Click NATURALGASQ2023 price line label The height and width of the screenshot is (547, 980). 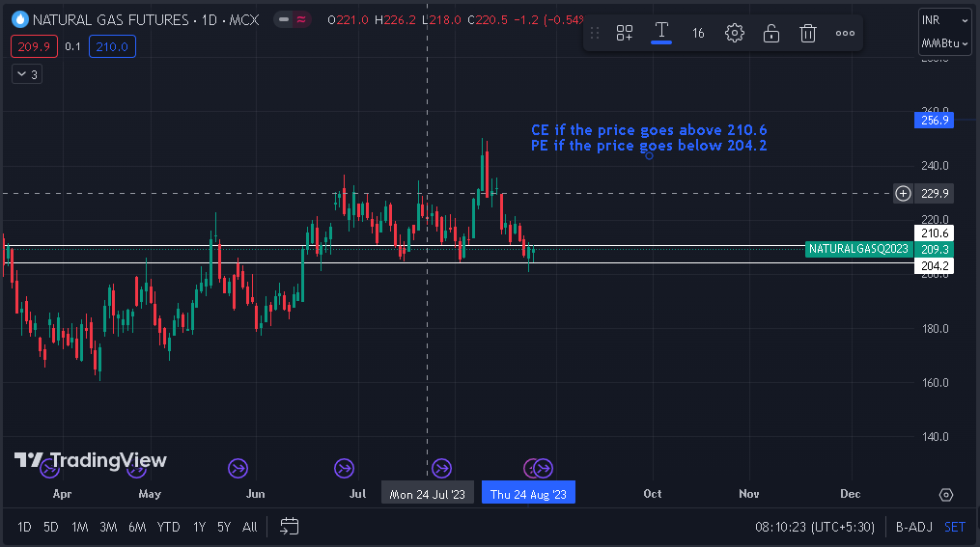pos(858,249)
